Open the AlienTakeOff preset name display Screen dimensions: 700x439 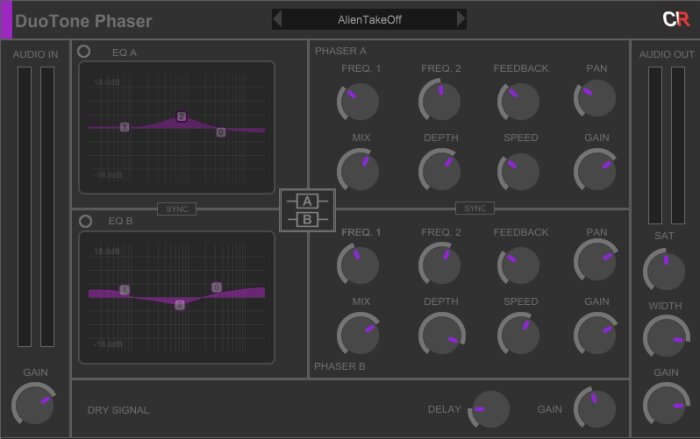pos(369,20)
